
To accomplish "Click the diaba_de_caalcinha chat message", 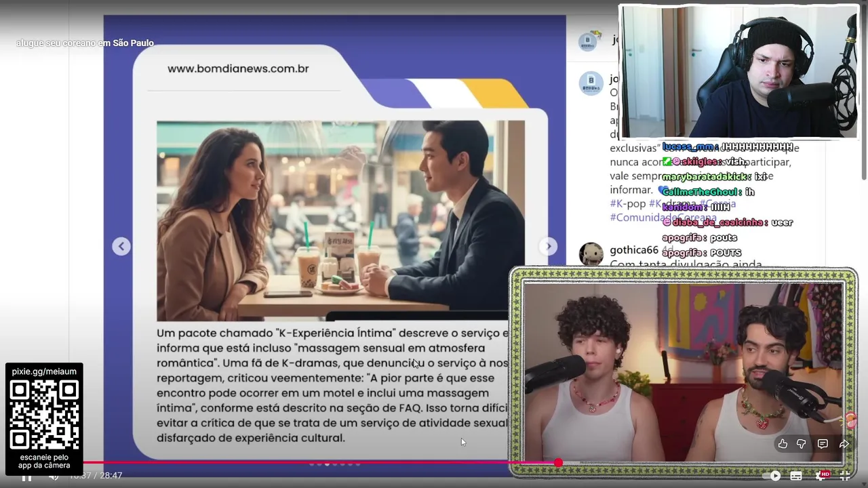I will pyautogui.click(x=728, y=222).
